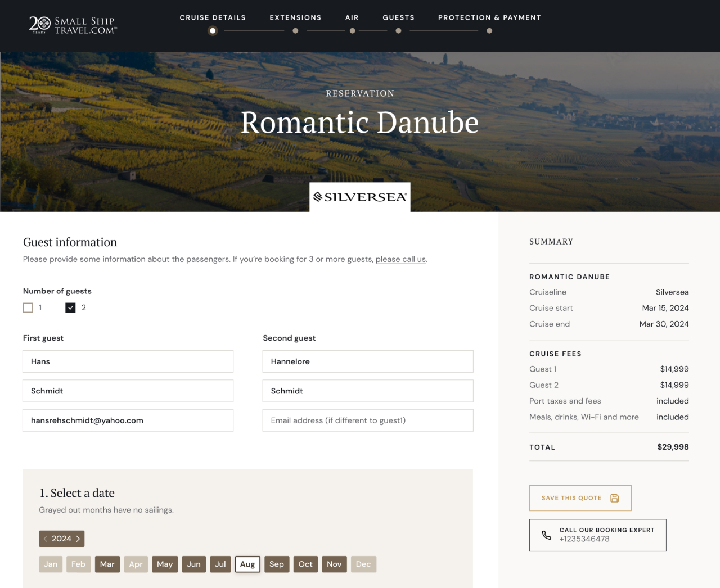Image resolution: width=720 pixels, height=588 pixels.
Task: Click the Save This Quote button
Action: coord(580,498)
